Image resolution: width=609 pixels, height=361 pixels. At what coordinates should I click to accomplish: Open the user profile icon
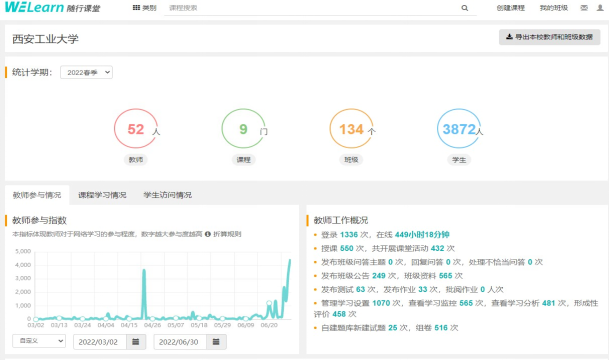click(600, 8)
